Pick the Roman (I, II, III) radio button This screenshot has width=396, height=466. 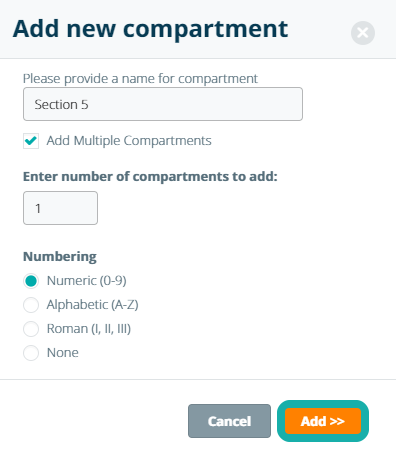point(31,329)
